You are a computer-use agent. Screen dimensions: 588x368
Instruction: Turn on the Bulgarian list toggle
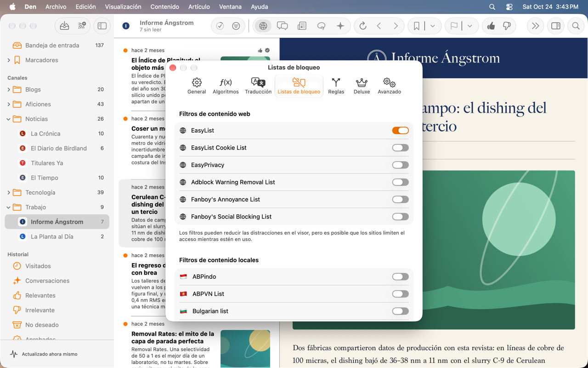pyautogui.click(x=400, y=311)
